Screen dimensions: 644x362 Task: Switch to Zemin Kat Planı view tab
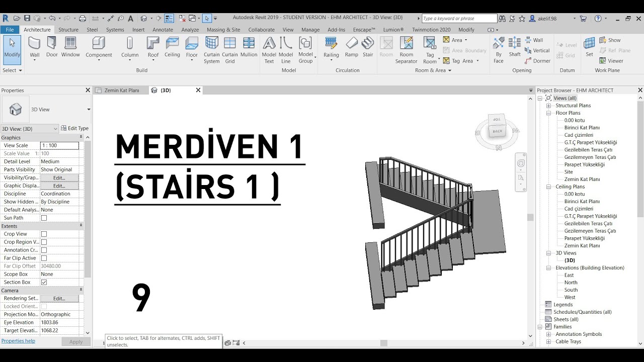121,90
